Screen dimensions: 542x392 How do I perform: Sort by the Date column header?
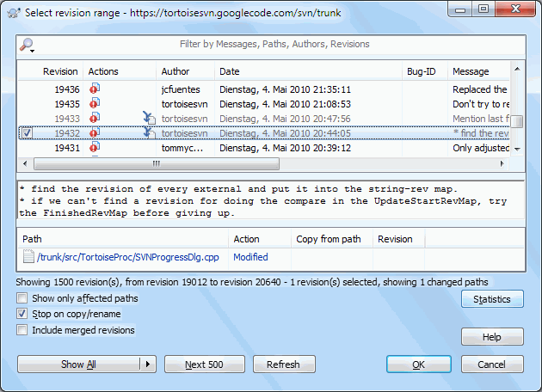coord(308,71)
